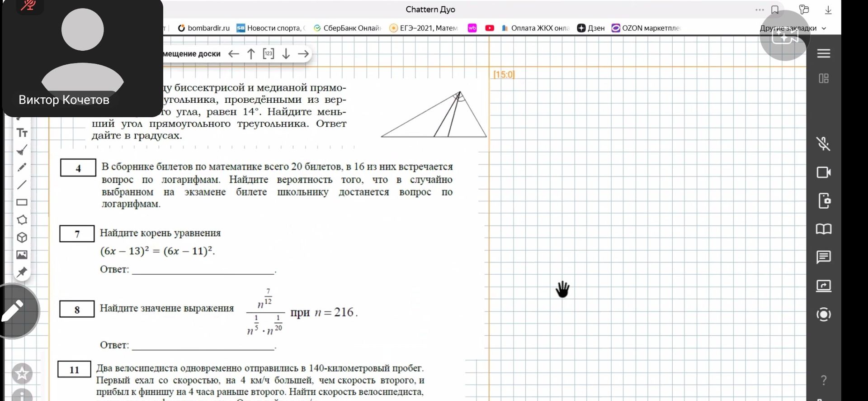Click the star icon in left toolbar
The width and height of the screenshot is (868, 401).
(x=22, y=374)
